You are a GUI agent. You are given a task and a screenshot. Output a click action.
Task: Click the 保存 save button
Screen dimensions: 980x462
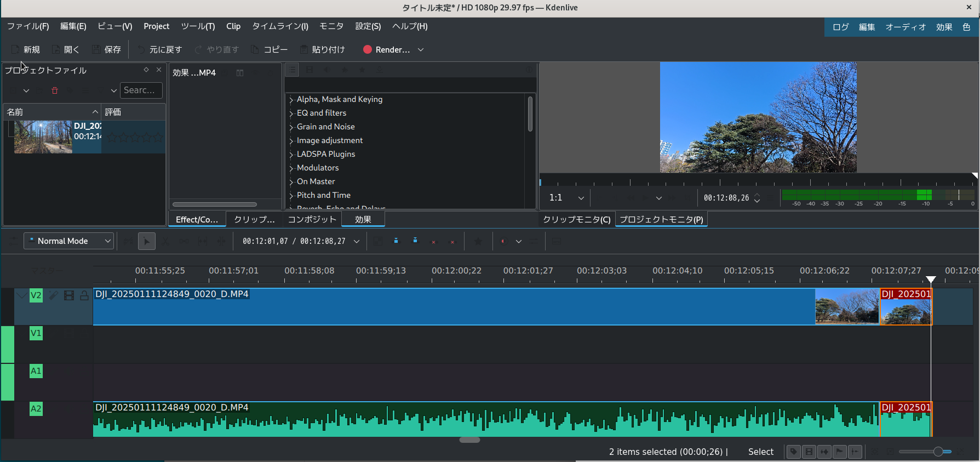click(x=106, y=49)
